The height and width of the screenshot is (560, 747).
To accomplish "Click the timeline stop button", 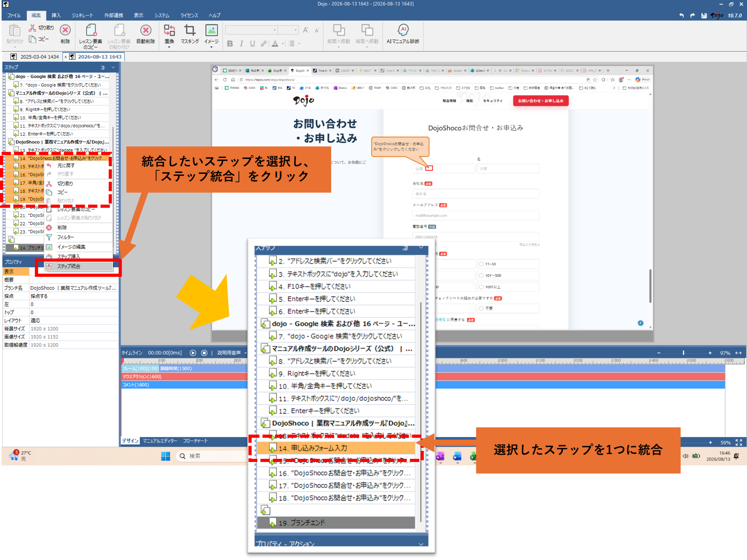I will (x=204, y=353).
